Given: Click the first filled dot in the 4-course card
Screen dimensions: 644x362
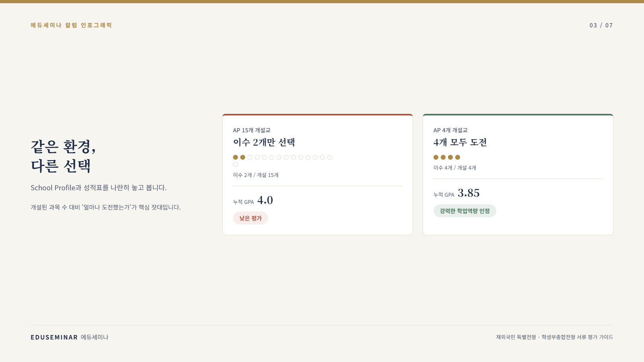Looking at the screenshot, I should coord(436,157).
